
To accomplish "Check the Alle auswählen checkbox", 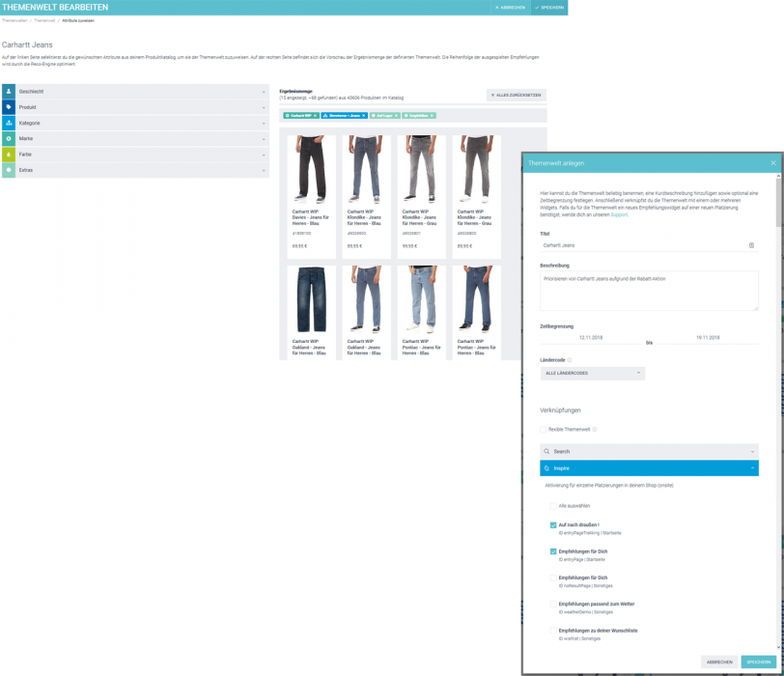I will click(553, 506).
